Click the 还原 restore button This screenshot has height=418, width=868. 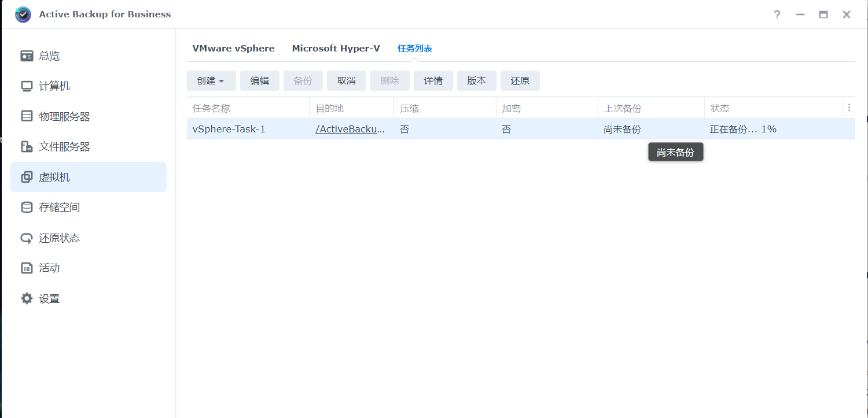coord(520,81)
